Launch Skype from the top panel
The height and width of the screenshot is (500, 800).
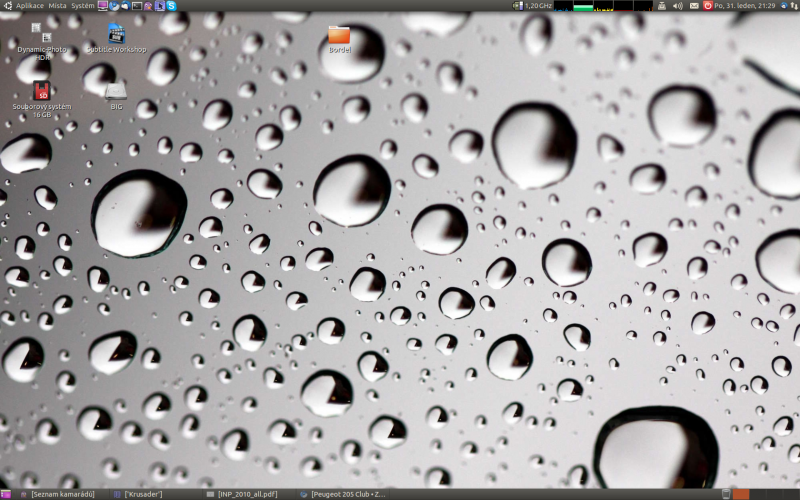[172, 6]
